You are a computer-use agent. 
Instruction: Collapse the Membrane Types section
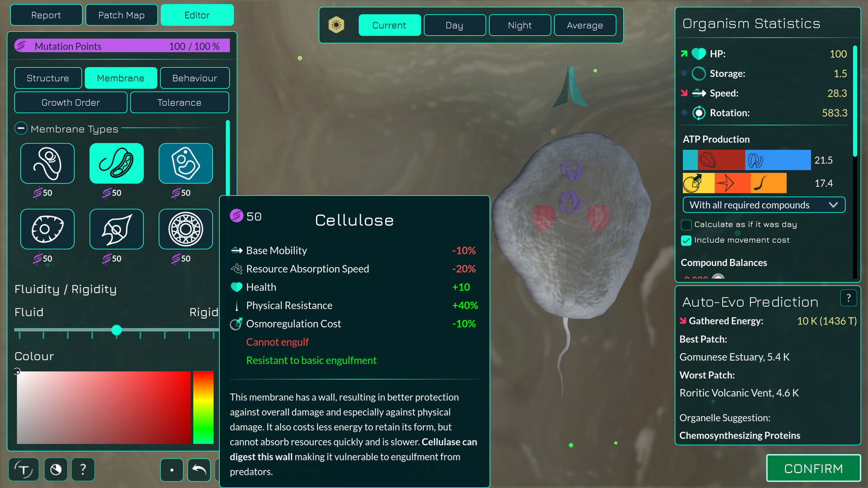coord(21,128)
